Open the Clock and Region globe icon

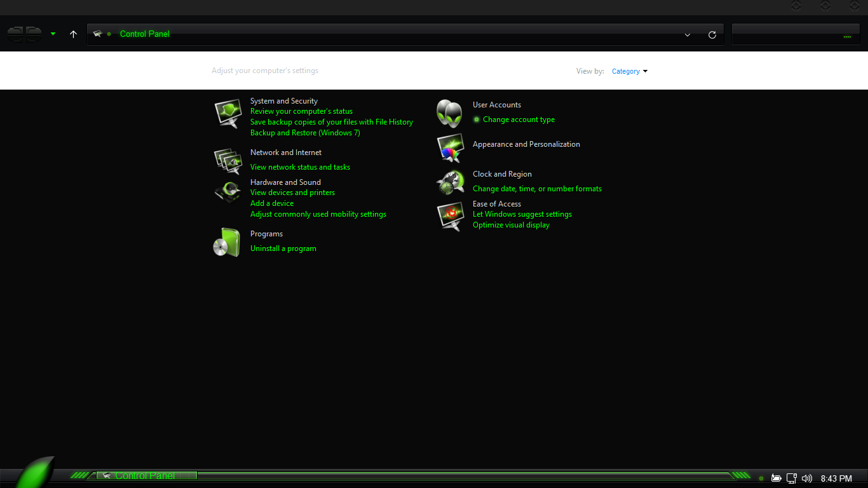450,182
